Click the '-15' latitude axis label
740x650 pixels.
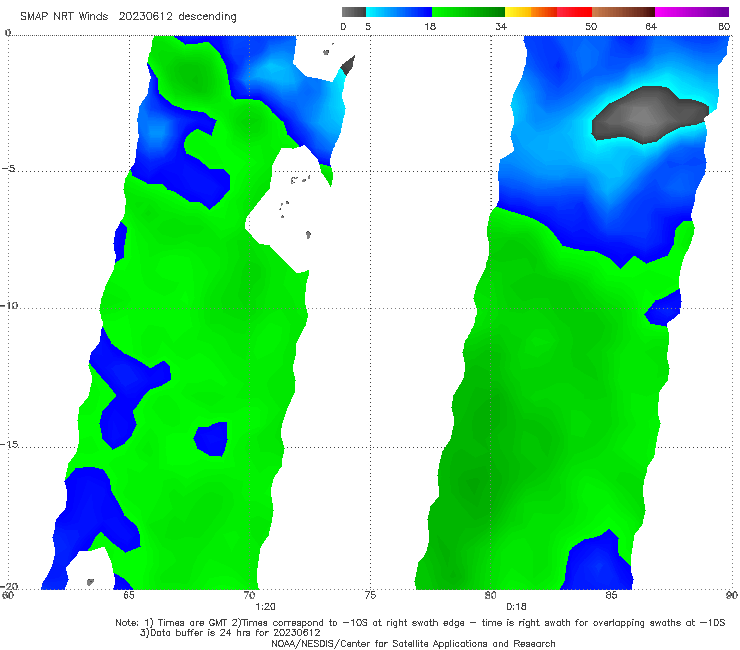(x=9, y=445)
